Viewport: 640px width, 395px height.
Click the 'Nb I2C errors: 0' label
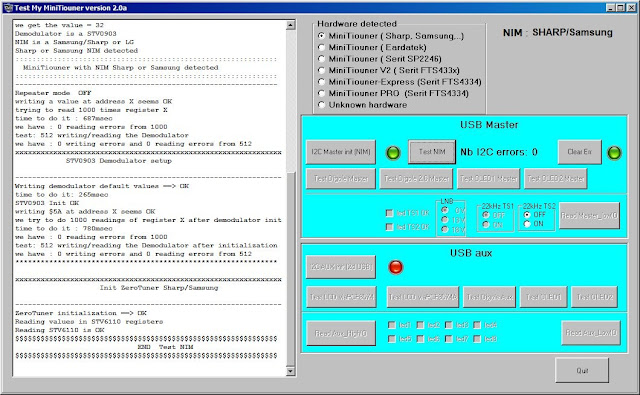point(499,152)
